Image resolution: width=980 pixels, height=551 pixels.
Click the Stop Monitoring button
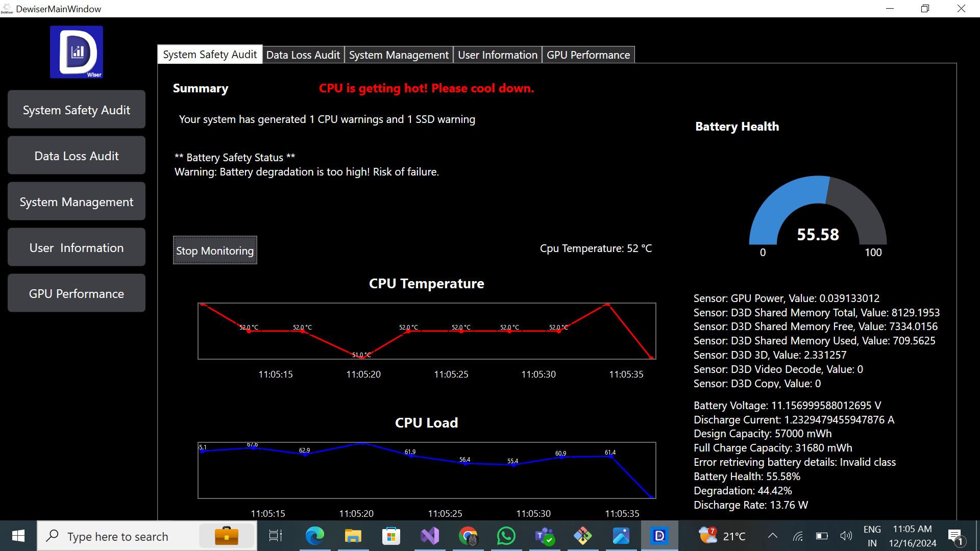[x=215, y=251]
